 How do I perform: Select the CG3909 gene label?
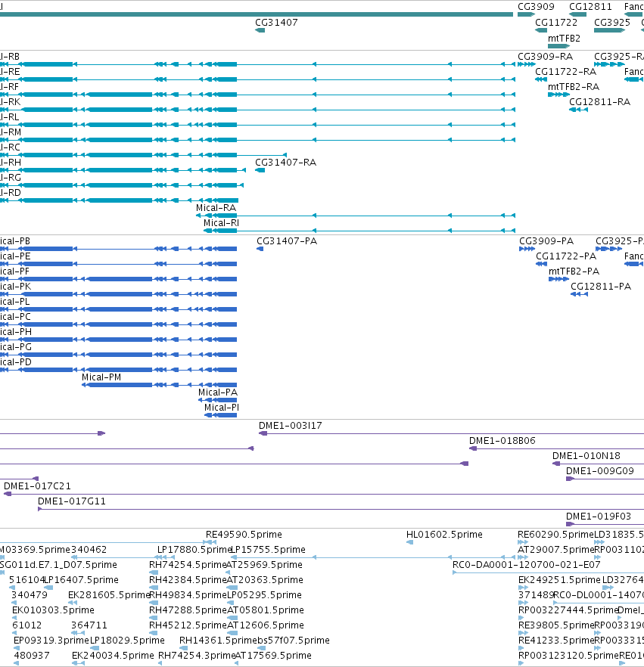(x=536, y=7)
